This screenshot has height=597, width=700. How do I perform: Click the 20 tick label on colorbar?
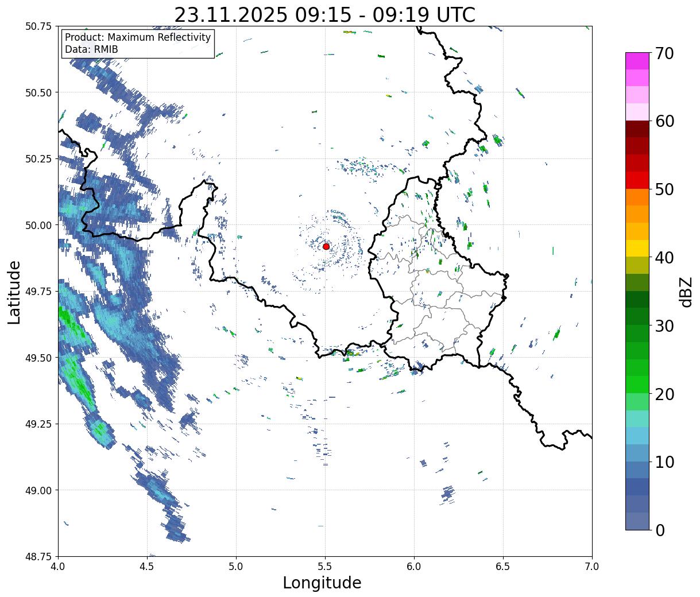click(664, 394)
